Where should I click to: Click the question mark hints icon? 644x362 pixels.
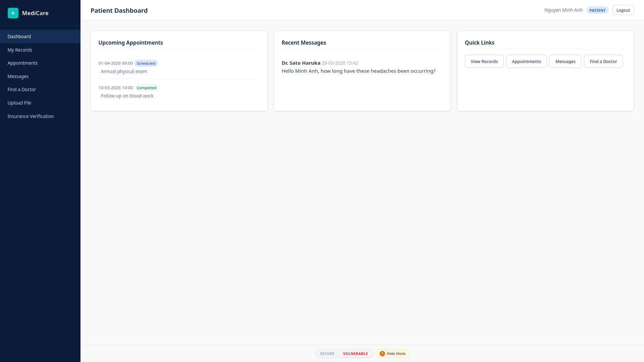click(x=382, y=354)
